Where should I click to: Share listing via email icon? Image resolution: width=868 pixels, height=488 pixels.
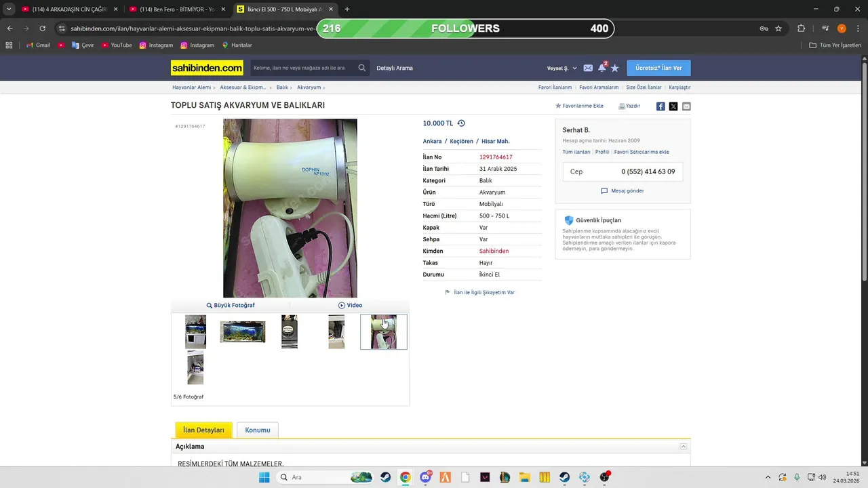click(x=686, y=106)
